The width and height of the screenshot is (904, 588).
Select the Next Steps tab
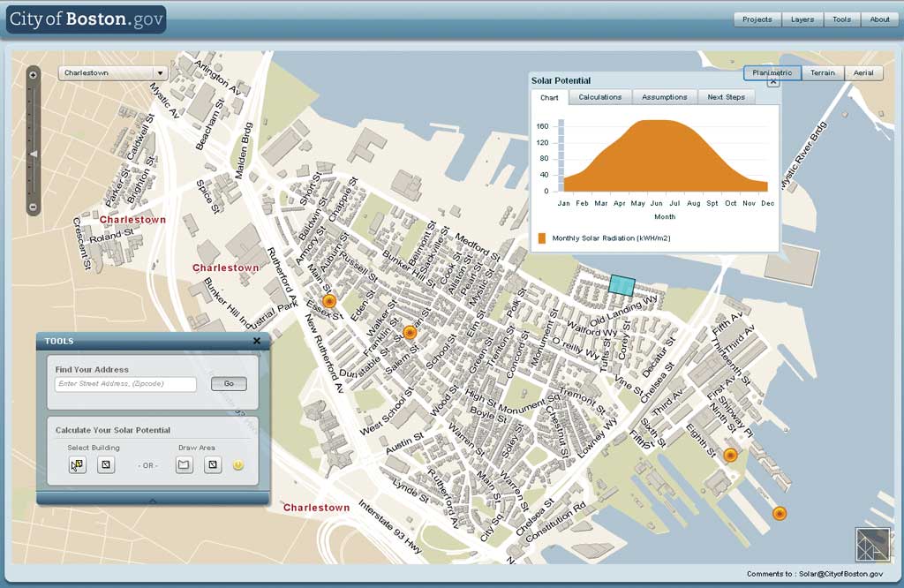click(x=726, y=97)
